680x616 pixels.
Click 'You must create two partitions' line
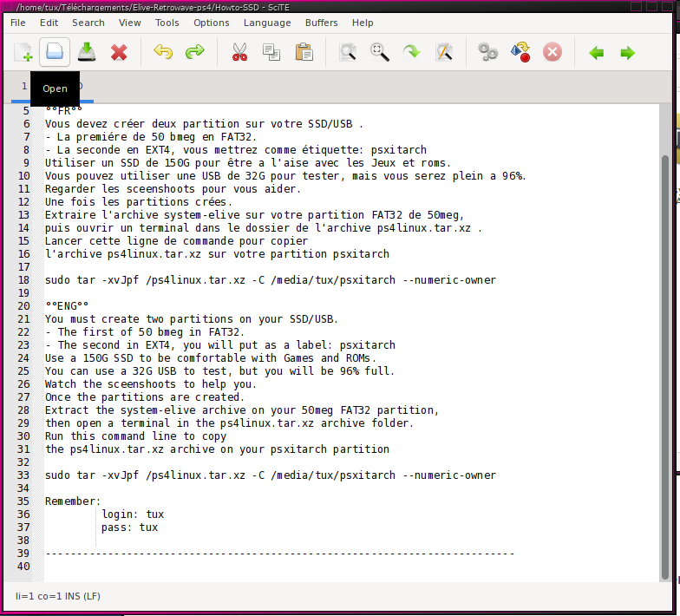[191, 319]
